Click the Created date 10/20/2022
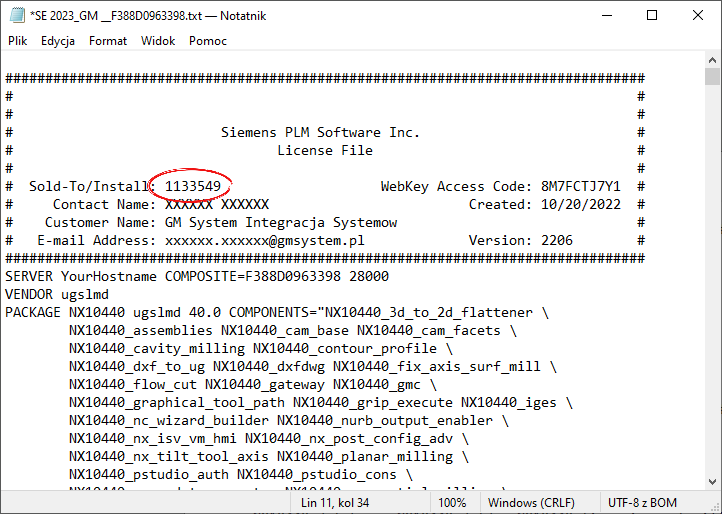 [x=581, y=204]
